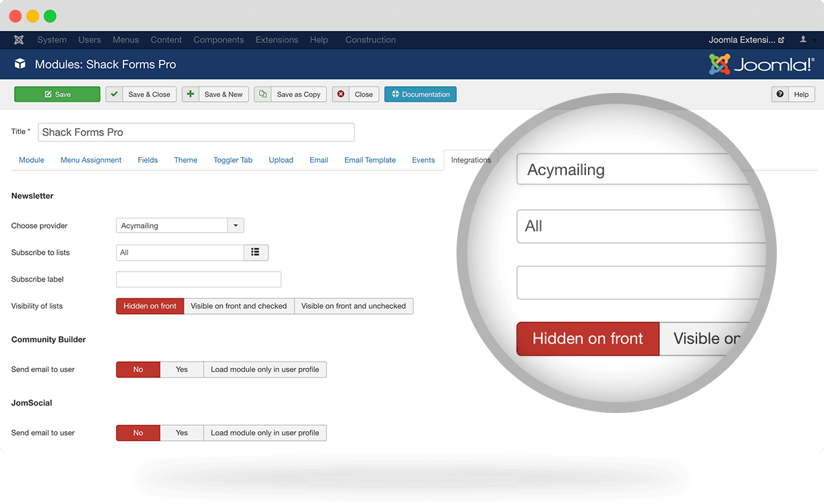Open the Help menu in top bar
824x504 pixels.
coord(319,40)
